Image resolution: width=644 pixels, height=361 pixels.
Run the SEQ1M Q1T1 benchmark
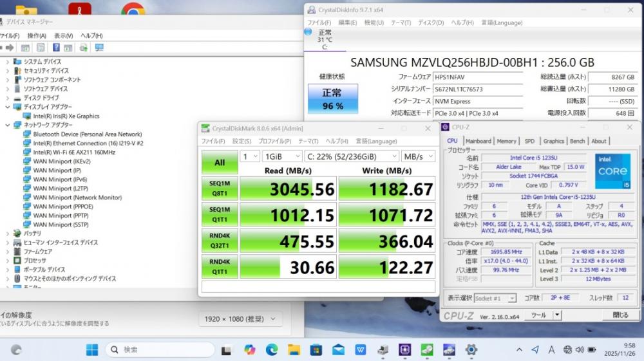click(220, 214)
